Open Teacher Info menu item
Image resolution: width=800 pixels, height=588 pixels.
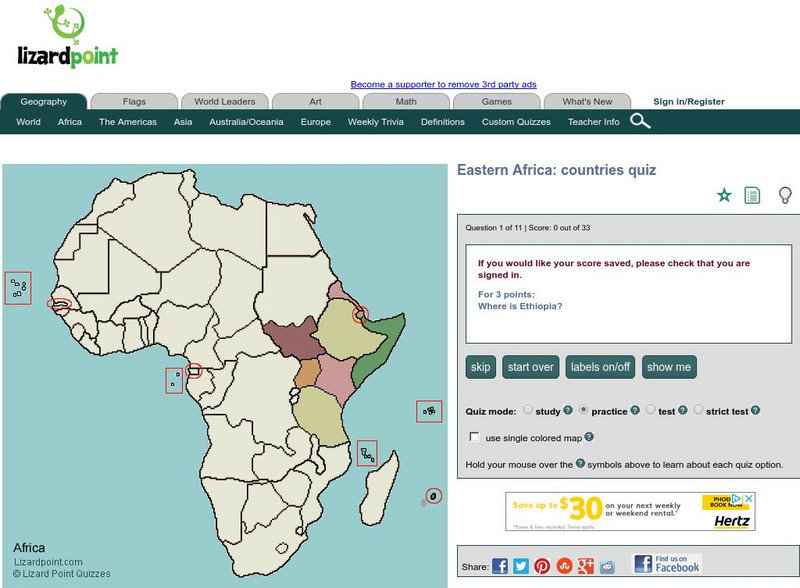[x=593, y=122]
